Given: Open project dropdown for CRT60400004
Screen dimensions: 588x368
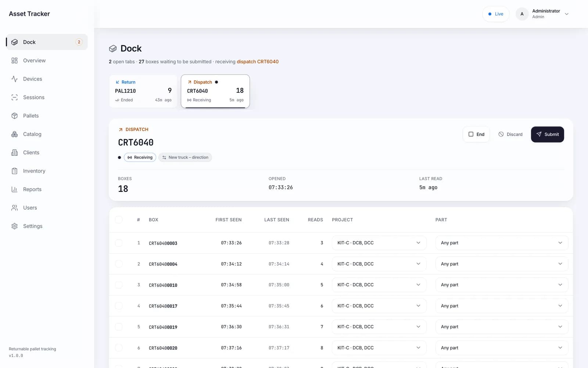Looking at the screenshot, I should pos(379,264).
